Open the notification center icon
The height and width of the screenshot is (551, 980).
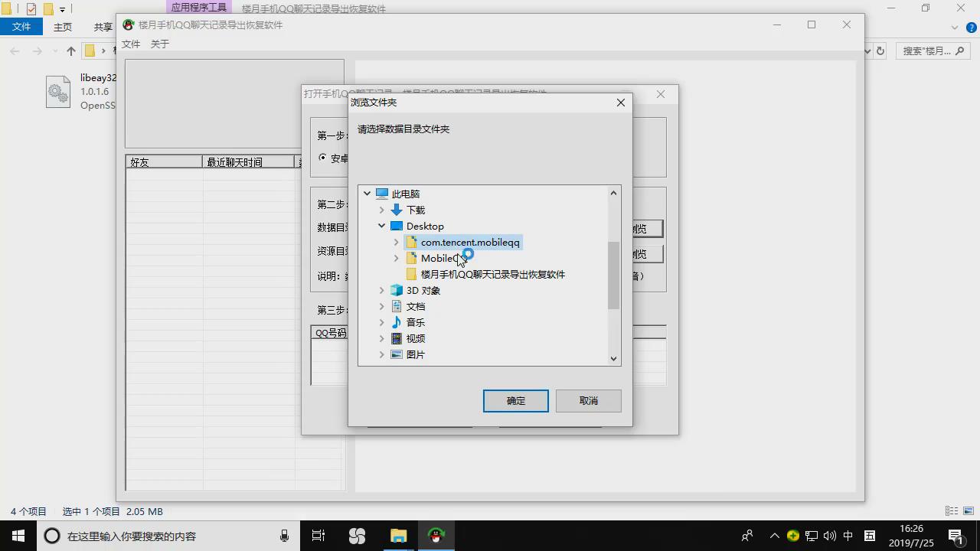point(955,536)
